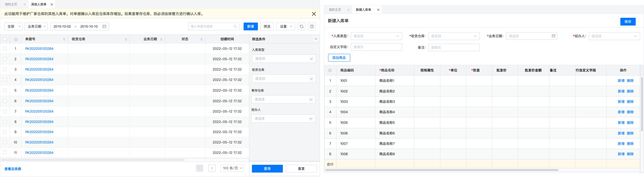Focus the 备注 input field
The image size is (644, 177).
click(454, 47)
